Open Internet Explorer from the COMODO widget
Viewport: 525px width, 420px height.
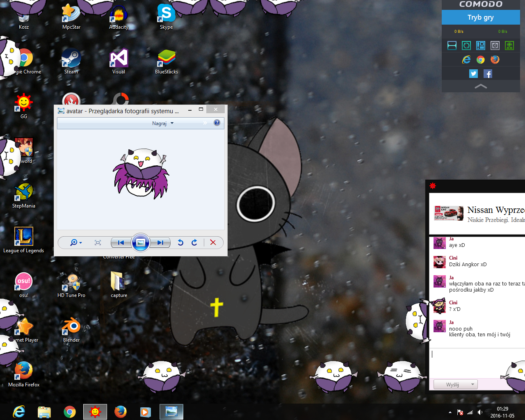click(x=466, y=59)
